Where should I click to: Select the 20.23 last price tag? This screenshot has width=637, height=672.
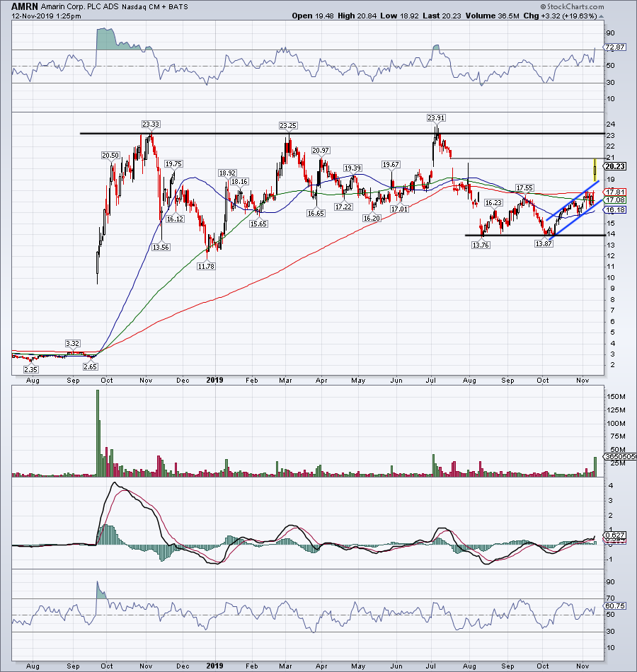[615, 166]
